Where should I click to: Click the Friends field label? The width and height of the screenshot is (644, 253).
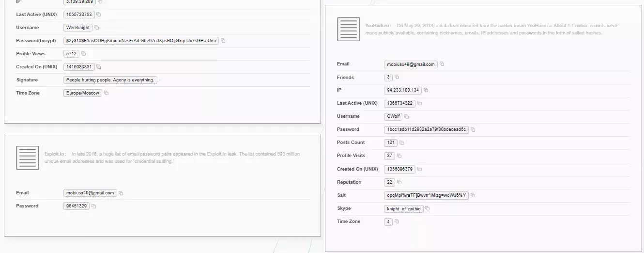345,77
